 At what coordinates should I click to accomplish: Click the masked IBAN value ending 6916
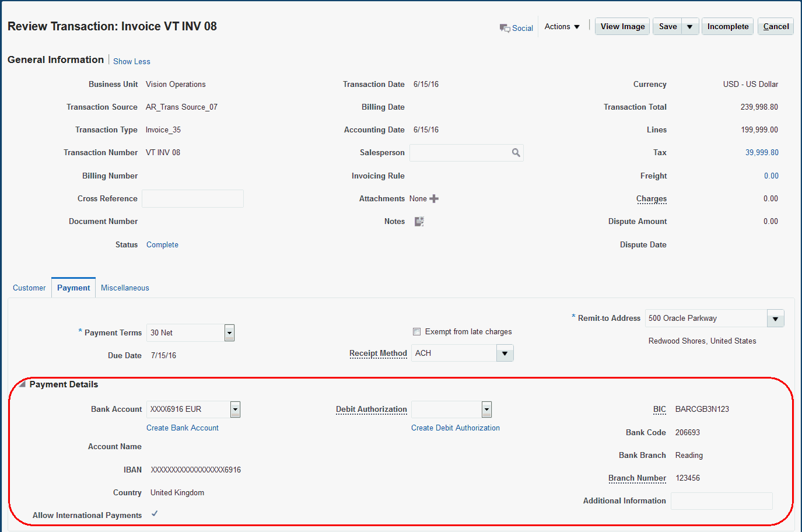point(195,470)
